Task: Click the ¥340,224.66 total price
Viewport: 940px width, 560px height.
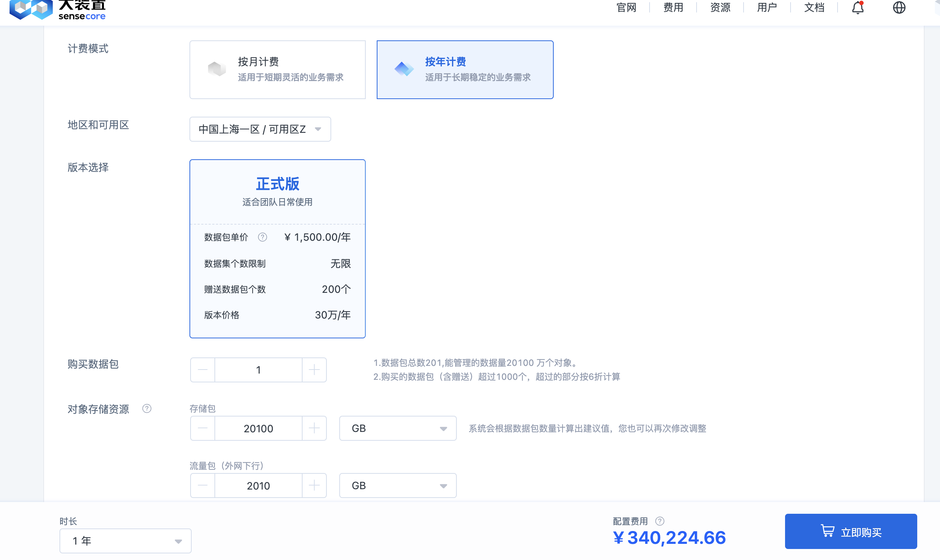Action: click(x=669, y=538)
